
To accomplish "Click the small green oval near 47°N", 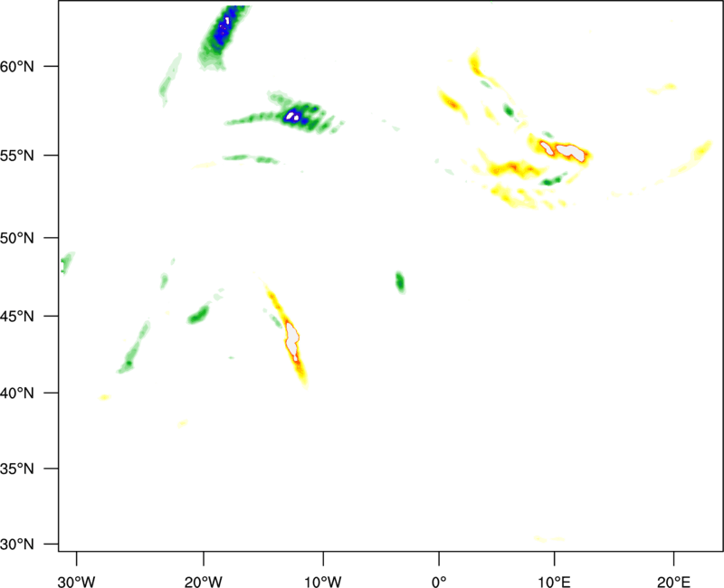I will tap(400, 282).
